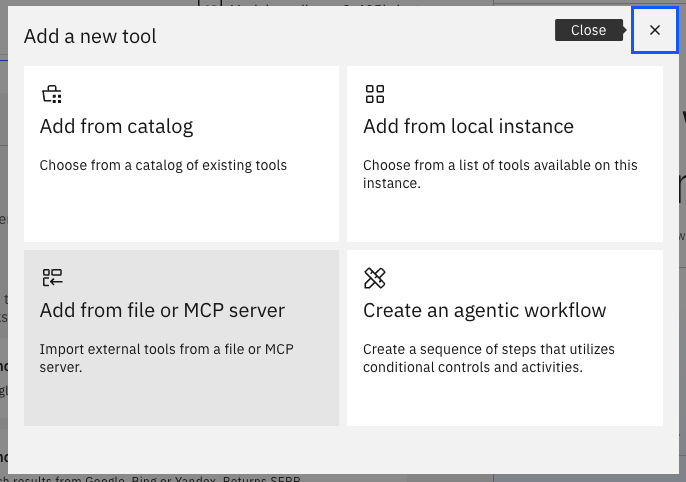Select the "Add from file or MCP server" heading
The width and height of the screenshot is (686, 482).
(x=162, y=311)
